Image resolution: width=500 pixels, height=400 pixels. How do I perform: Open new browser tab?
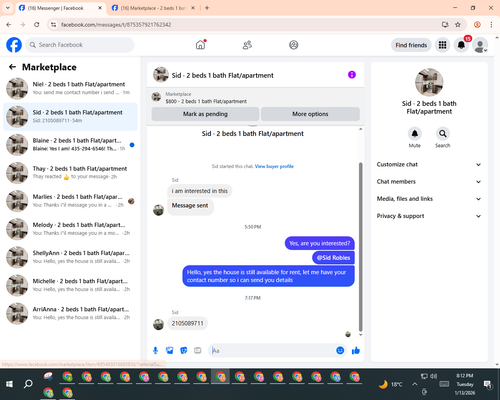click(x=207, y=8)
